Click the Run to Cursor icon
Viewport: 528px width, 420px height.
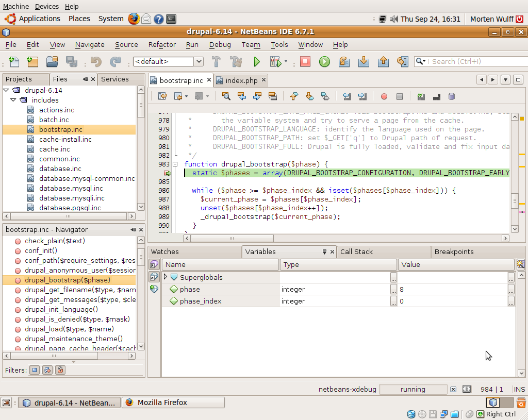click(x=402, y=62)
